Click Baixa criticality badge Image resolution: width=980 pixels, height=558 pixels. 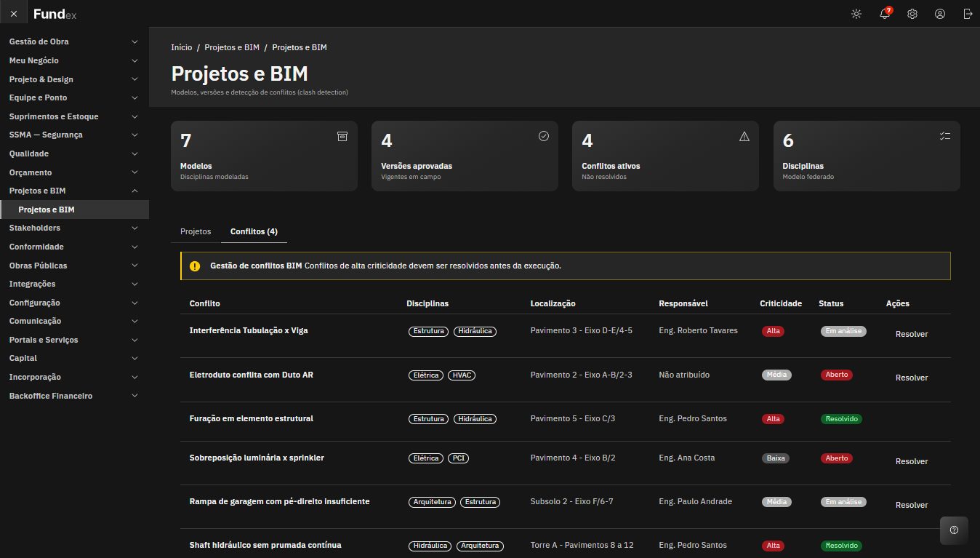pos(776,458)
